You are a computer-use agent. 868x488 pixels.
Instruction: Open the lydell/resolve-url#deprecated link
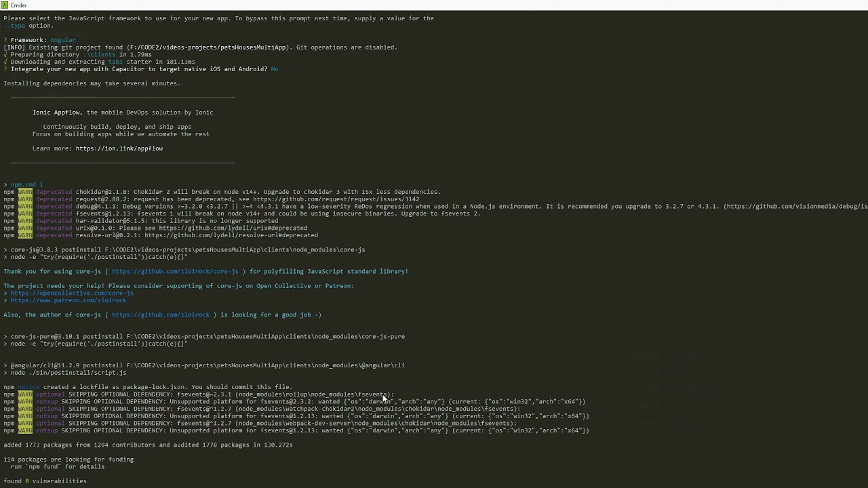point(231,235)
